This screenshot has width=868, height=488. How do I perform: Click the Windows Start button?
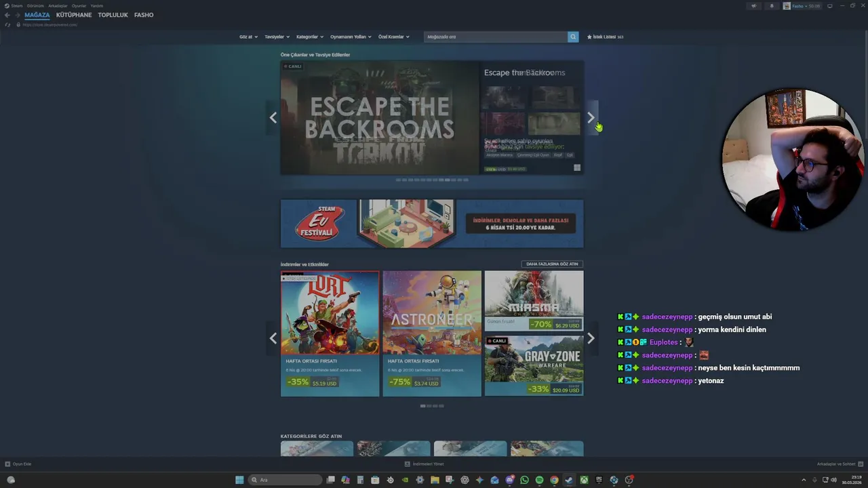coord(239,480)
